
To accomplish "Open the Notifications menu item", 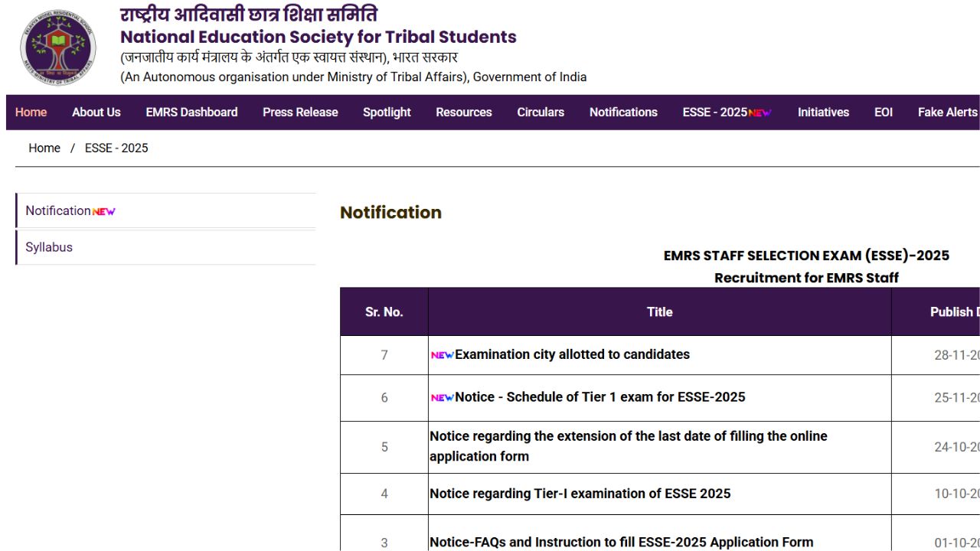I will 622,112.
